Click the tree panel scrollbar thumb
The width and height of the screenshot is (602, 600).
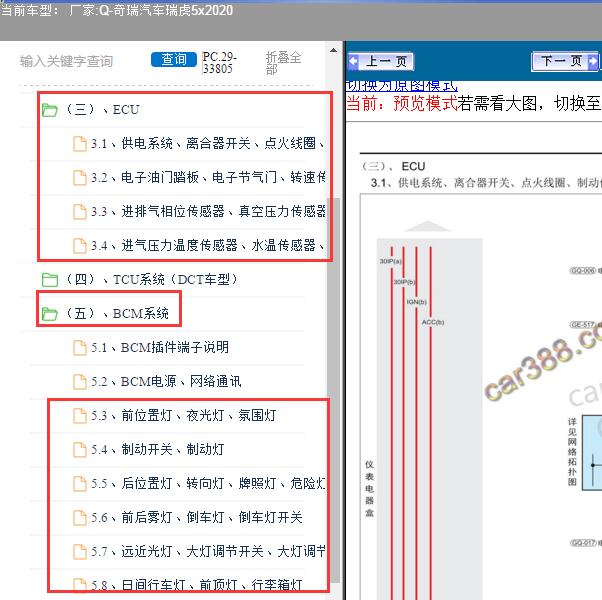(x=336, y=390)
